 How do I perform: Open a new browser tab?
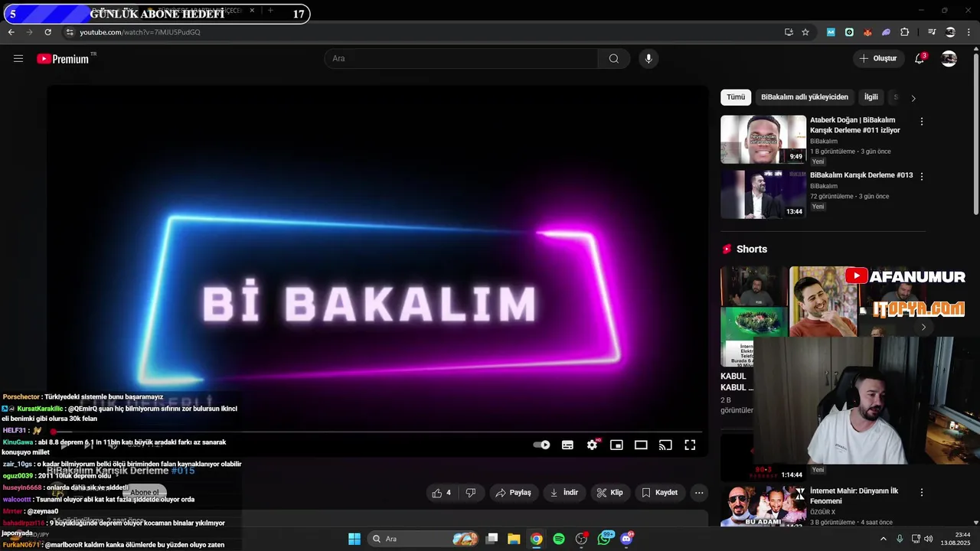coord(270,11)
